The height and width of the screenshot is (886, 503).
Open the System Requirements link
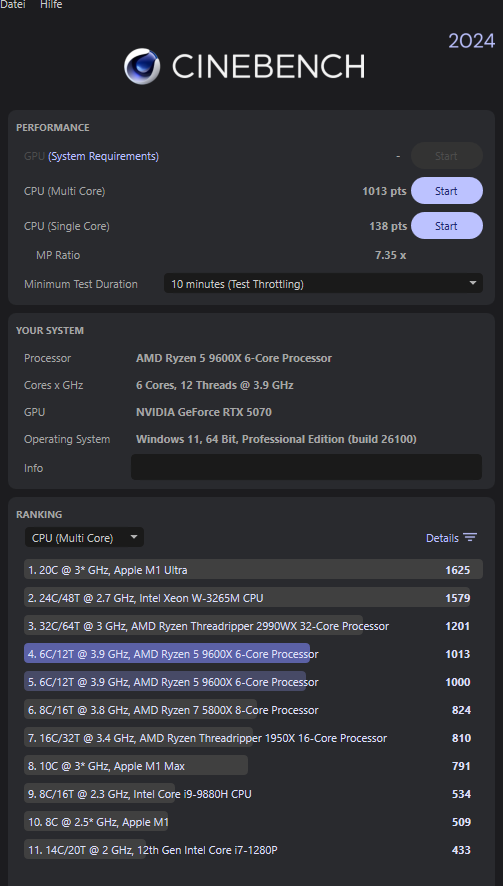tap(103, 156)
